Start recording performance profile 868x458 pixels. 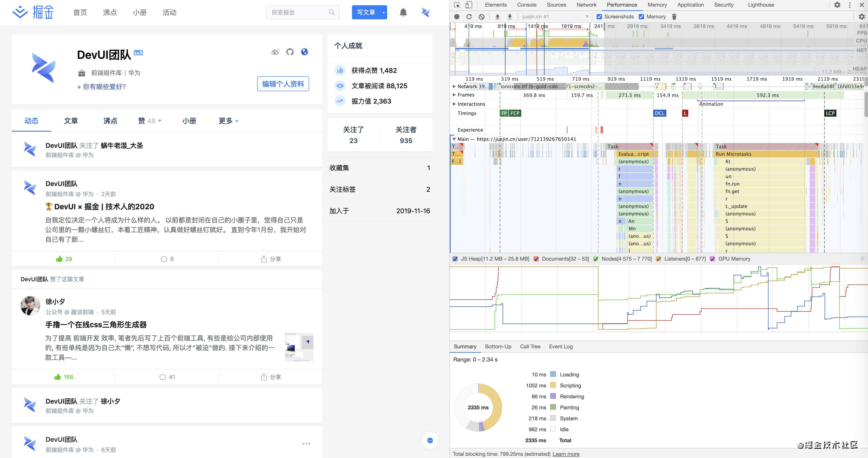457,16
